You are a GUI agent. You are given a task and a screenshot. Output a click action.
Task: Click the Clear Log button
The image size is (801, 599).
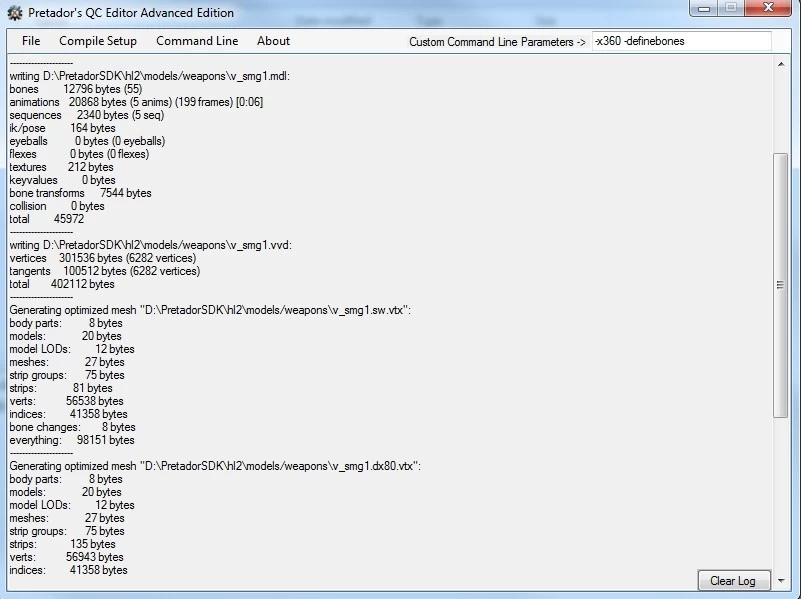pos(733,581)
